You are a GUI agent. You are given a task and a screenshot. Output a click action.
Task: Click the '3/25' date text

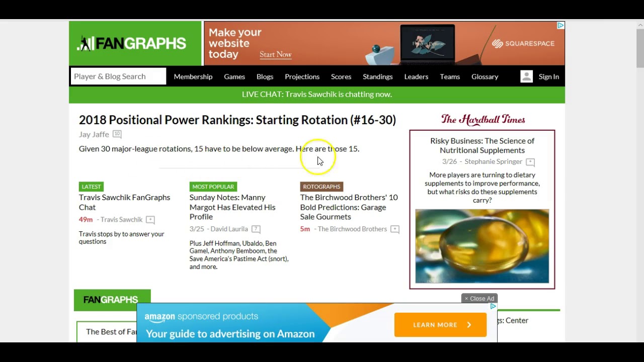tap(197, 229)
